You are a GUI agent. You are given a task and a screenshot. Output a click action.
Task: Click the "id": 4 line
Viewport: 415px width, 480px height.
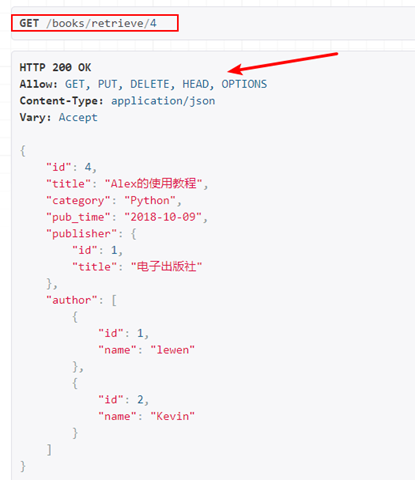coord(71,167)
